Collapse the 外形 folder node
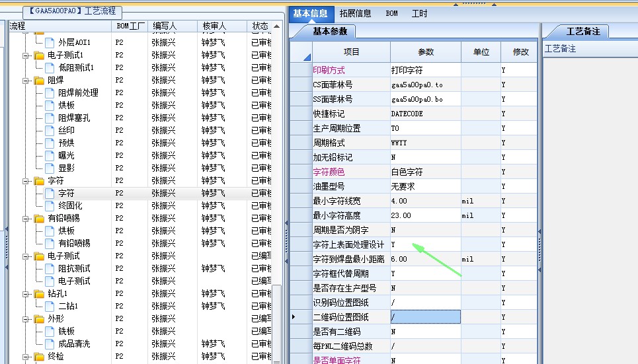The height and width of the screenshot is (364, 638). click(x=26, y=319)
